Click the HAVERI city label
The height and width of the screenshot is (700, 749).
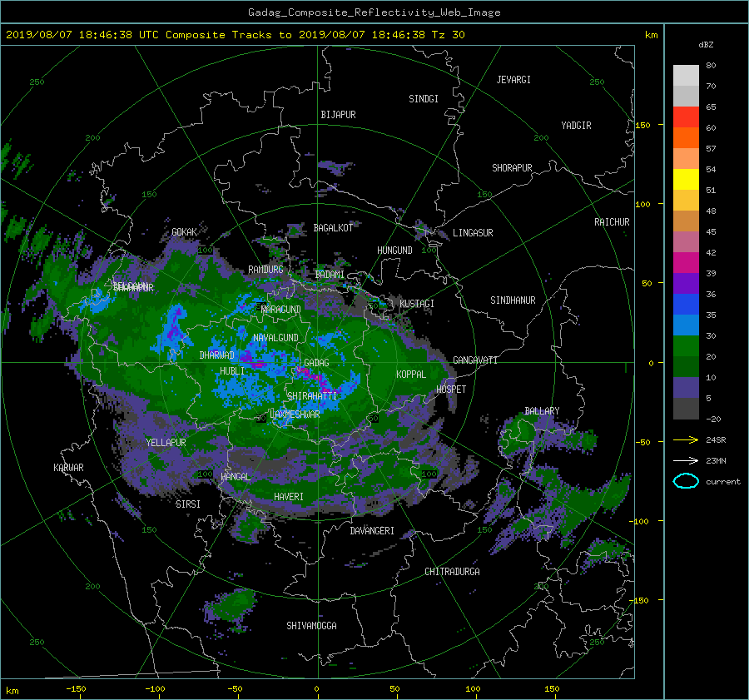[x=289, y=497]
